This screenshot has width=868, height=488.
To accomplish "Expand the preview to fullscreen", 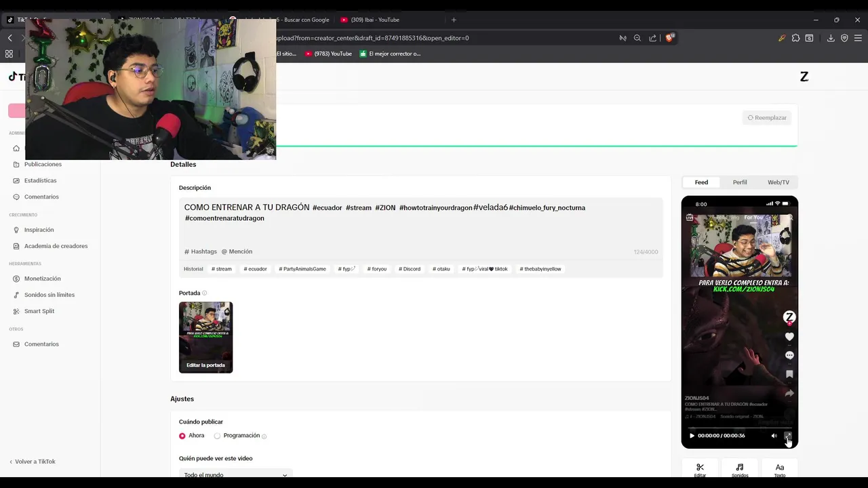I will (x=788, y=436).
